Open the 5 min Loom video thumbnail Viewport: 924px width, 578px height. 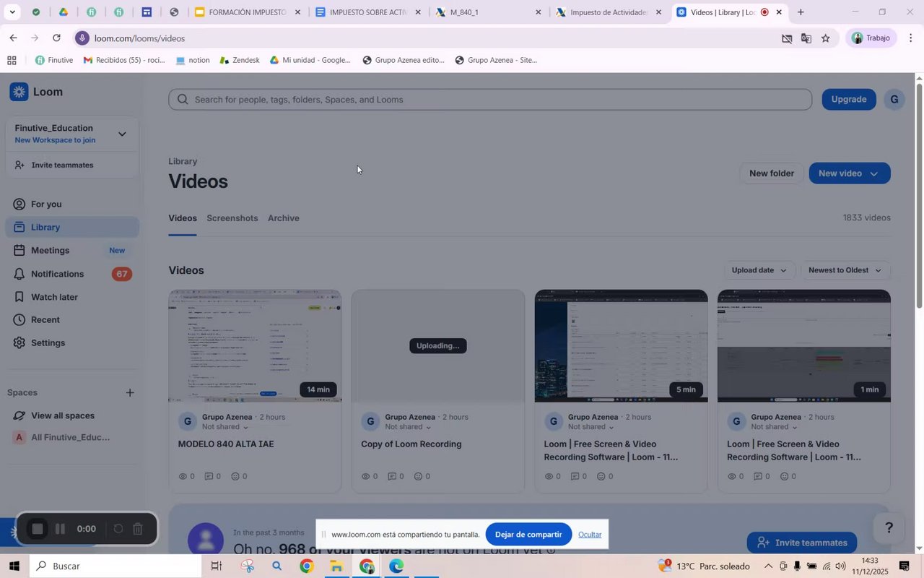pos(621,345)
